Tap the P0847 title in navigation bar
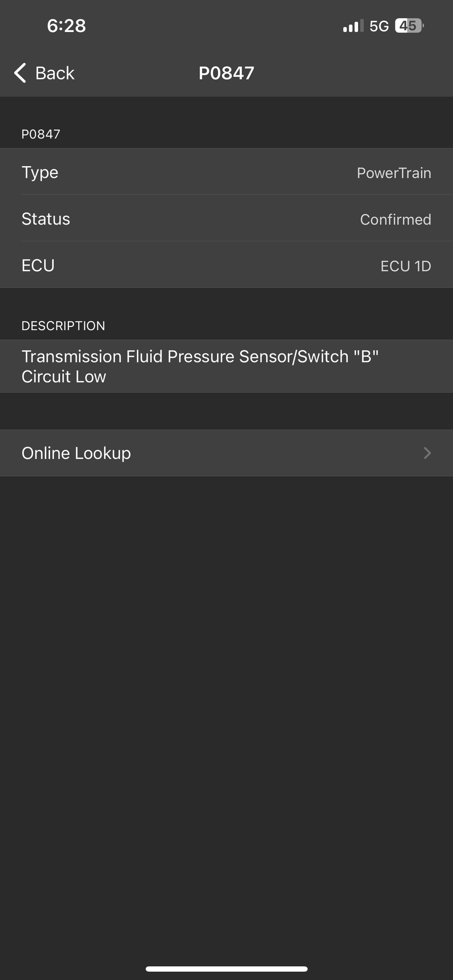The image size is (453, 980). tap(226, 73)
